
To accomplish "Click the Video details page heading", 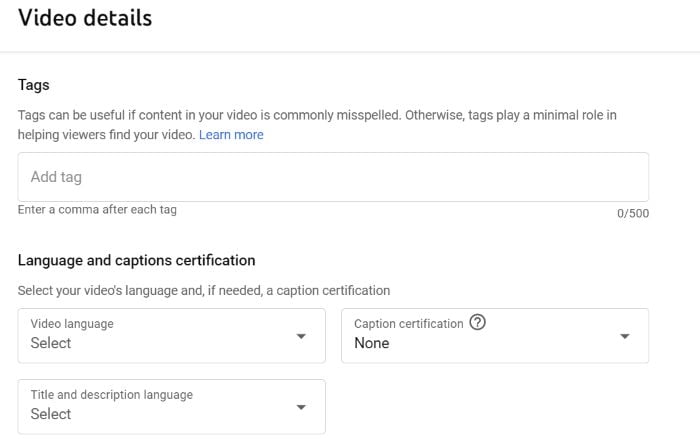I will tap(85, 18).
